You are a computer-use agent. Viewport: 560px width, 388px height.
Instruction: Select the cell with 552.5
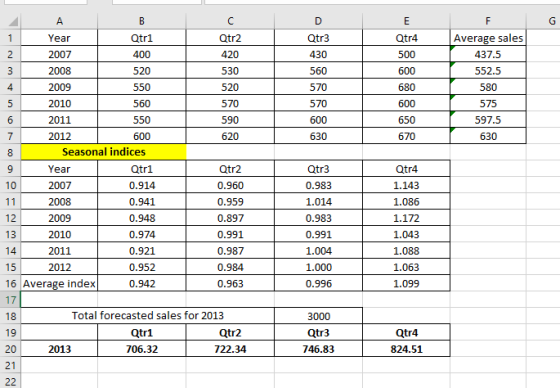[488, 71]
